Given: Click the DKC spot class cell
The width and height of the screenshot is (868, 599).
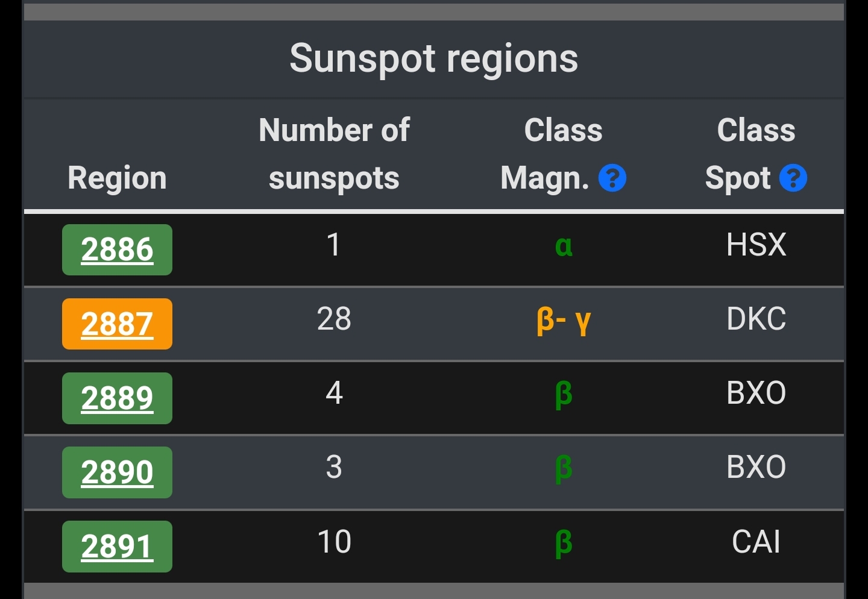Looking at the screenshot, I should pos(756,319).
